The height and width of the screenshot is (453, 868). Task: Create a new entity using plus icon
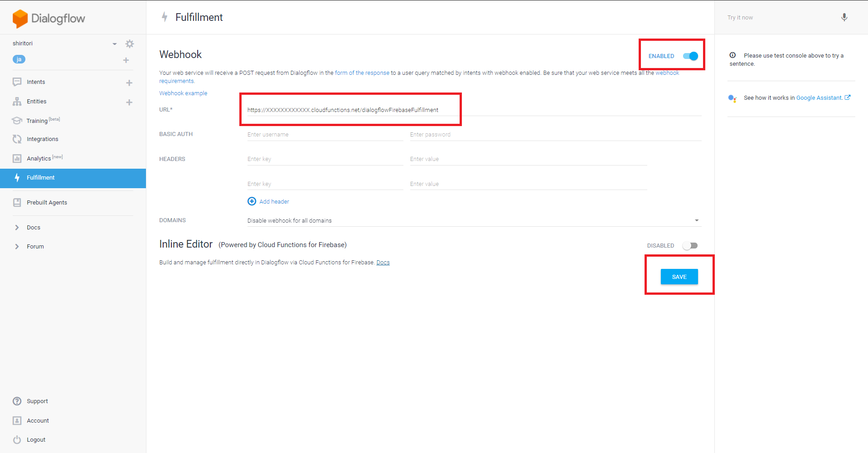(129, 102)
